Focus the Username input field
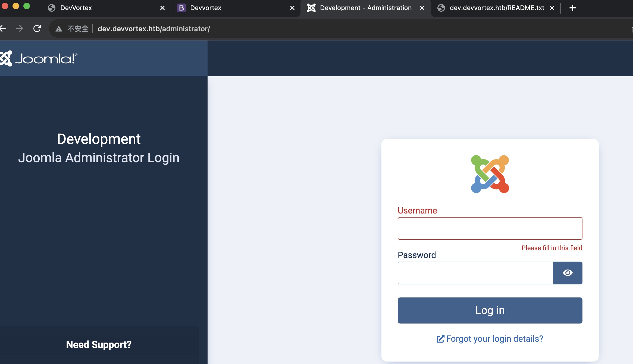Image resolution: width=633 pixels, height=364 pixels. tap(490, 228)
